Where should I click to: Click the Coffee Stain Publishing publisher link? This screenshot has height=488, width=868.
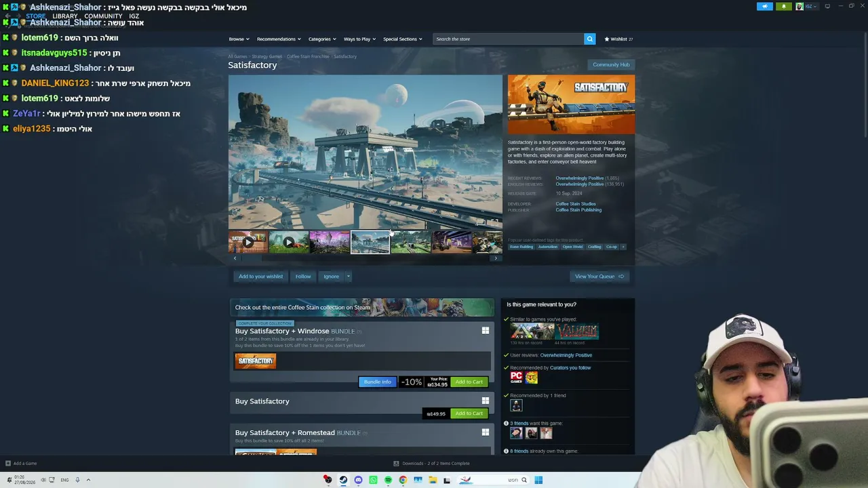578,210
